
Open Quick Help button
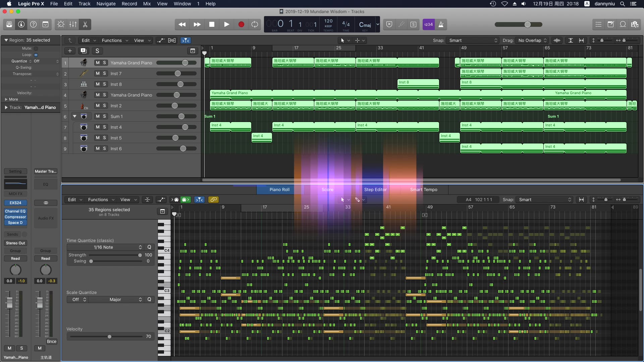click(x=33, y=24)
